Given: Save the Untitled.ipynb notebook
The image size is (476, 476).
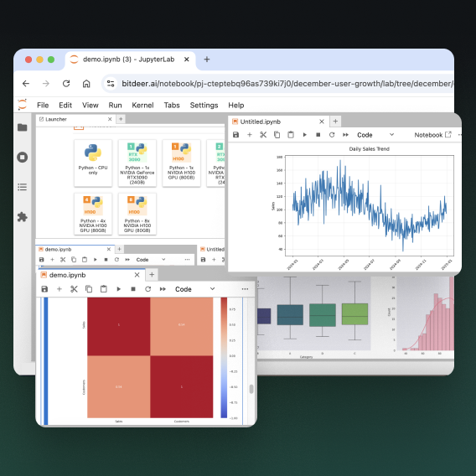Looking at the screenshot, I should 235,135.
